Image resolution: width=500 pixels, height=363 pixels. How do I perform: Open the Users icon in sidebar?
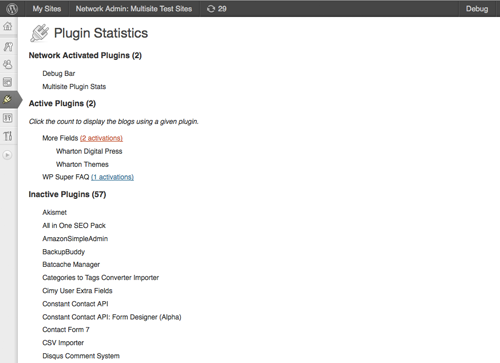(8, 64)
